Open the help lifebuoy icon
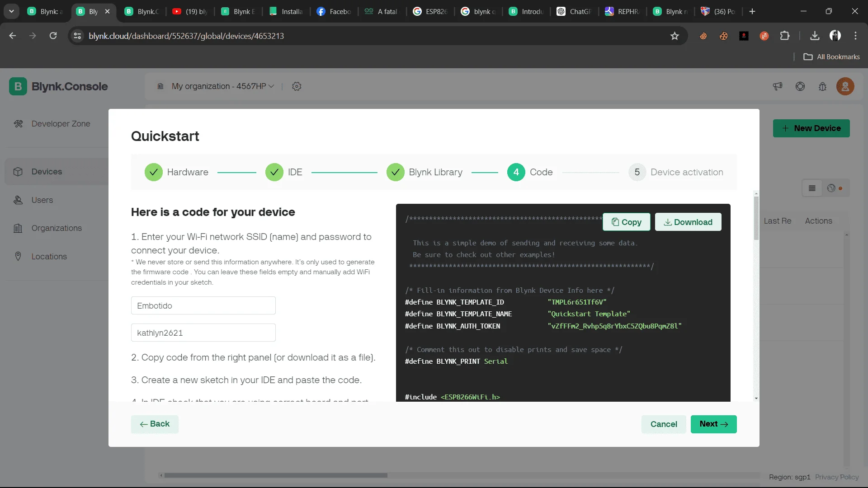Viewport: 868px width, 488px height. pyautogui.click(x=800, y=86)
